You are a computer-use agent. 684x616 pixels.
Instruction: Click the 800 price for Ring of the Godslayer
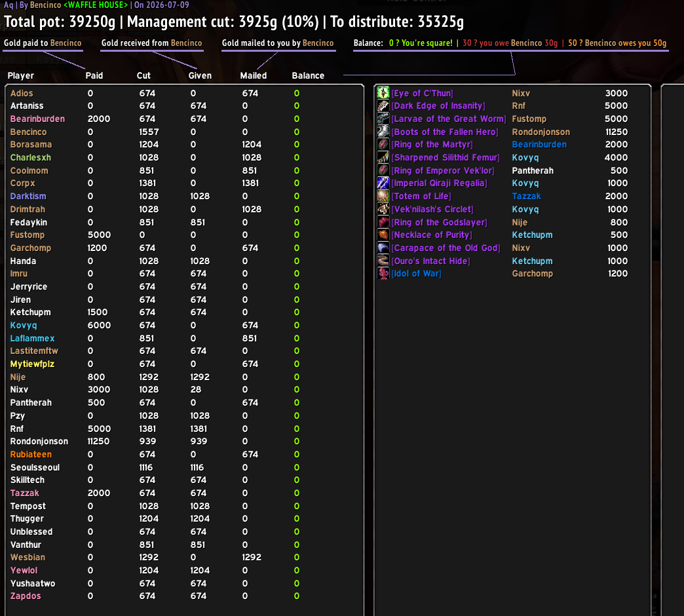coord(619,222)
